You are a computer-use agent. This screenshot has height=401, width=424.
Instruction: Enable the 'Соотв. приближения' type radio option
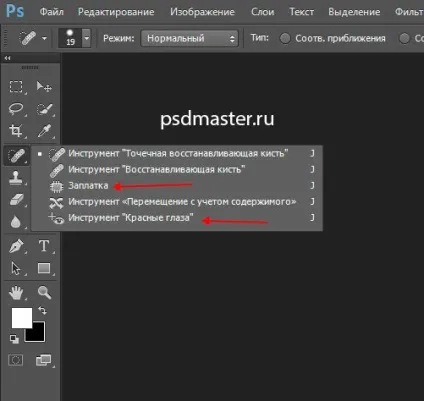pyautogui.click(x=285, y=38)
